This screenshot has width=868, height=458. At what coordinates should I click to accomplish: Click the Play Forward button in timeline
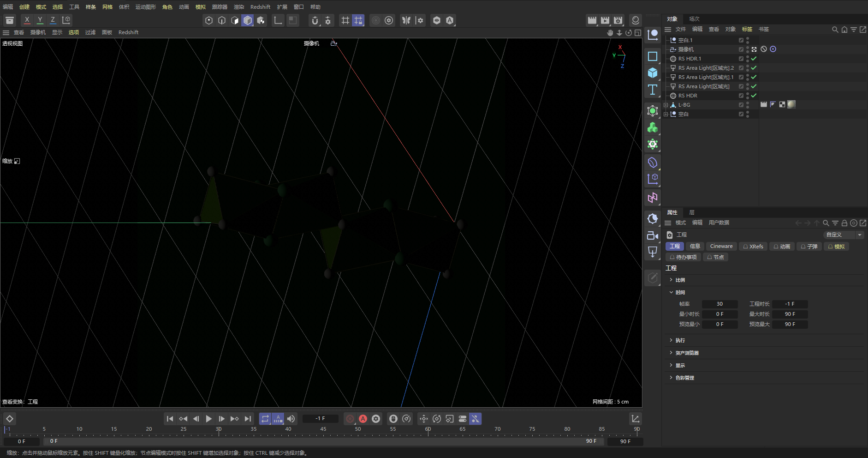[x=209, y=419]
